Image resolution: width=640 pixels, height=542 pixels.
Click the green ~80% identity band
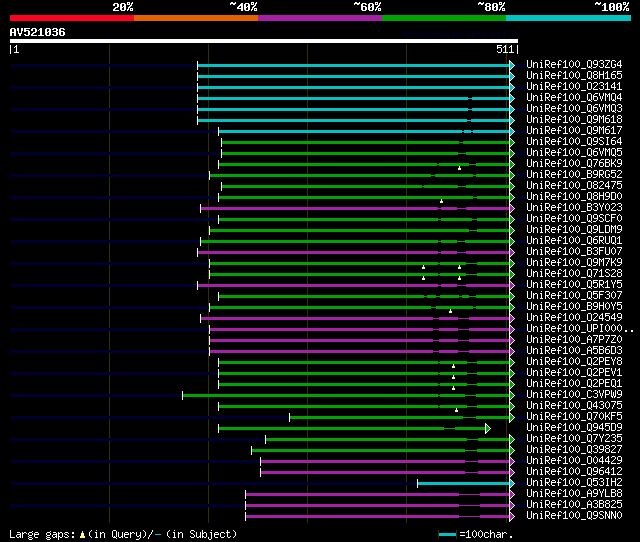444,18
